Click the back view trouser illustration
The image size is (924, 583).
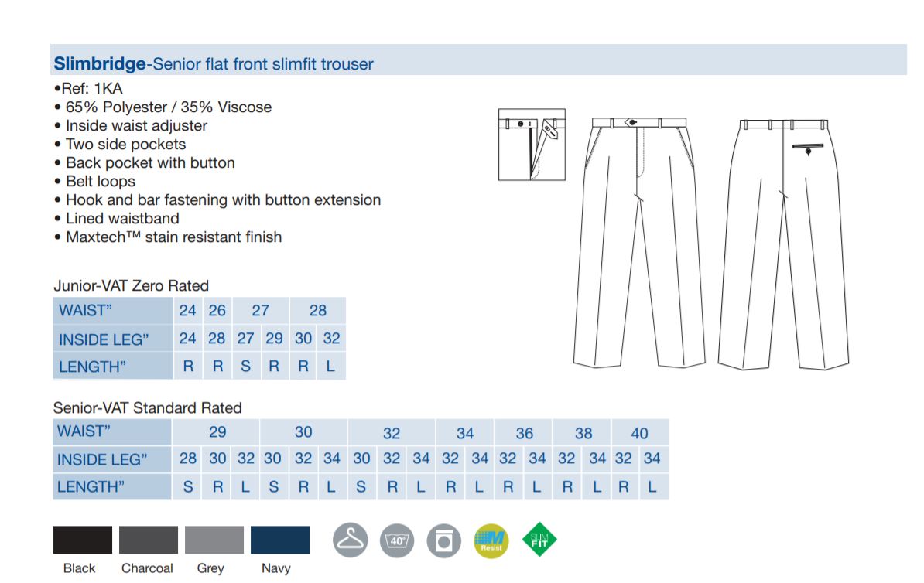(x=784, y=244)
